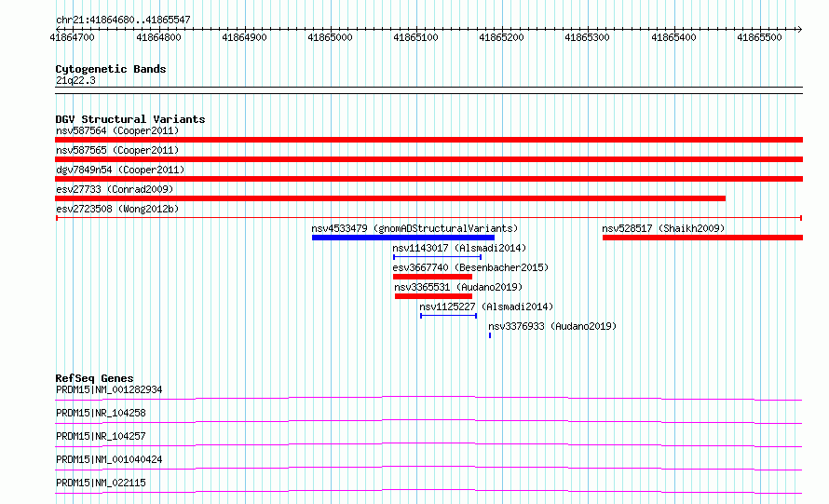Open gene label PRDM15|NM_001040424
The height and width of the screenshot is (504, 829).
(109, 459)
